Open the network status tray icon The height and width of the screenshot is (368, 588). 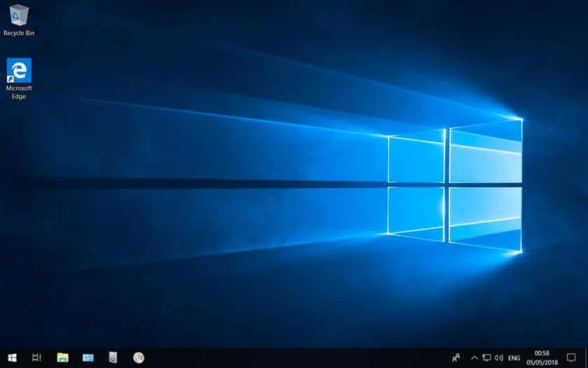coord(486,357)
